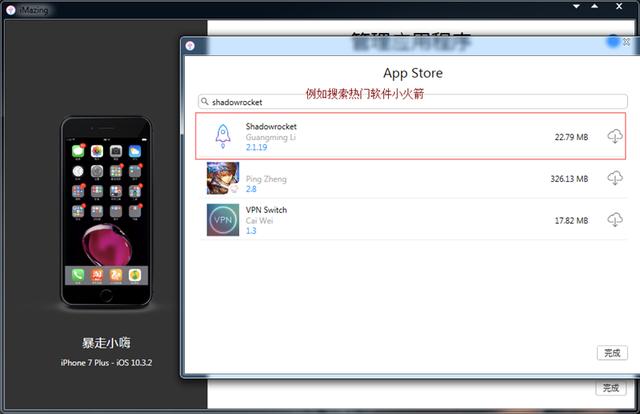Minimize the iMazing window down arrow
The width and height of the screenshot is (640, 414).
point(577,7)
